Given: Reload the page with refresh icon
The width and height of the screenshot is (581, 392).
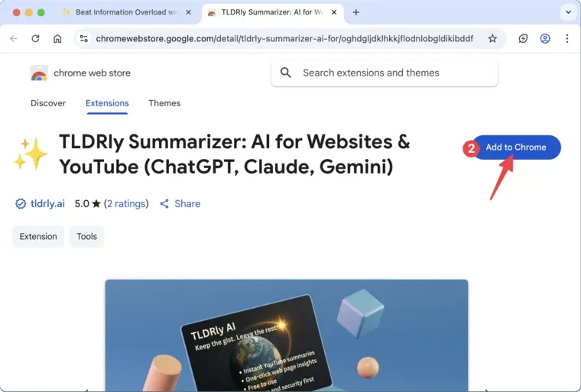Looking at the screenshot, I should pyautogui.click(x=36, y=38).
